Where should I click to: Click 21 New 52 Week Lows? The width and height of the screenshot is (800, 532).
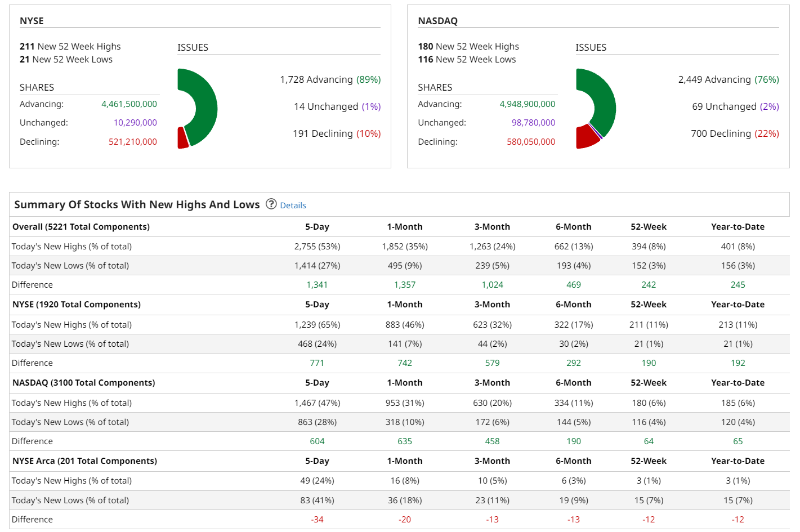point(66,59)
